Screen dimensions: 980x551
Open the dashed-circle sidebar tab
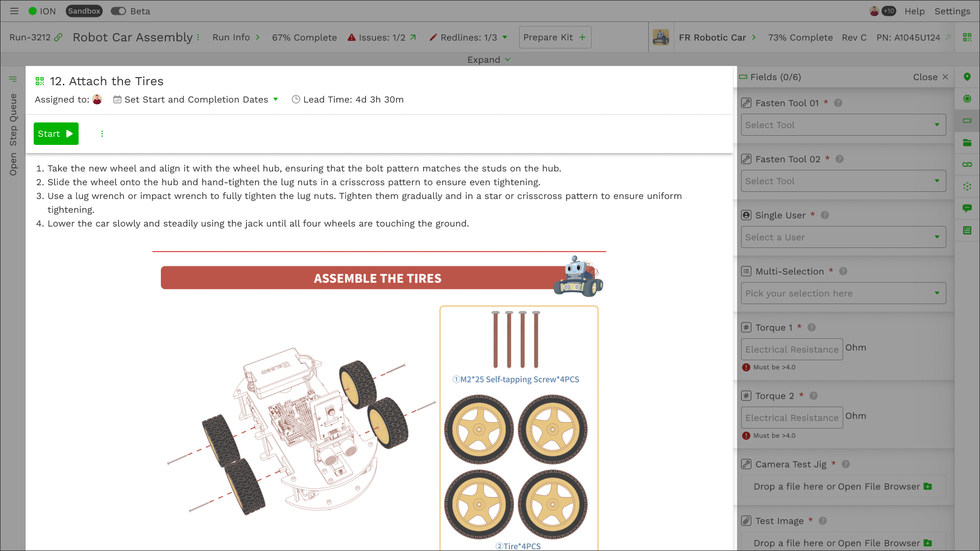967,187
